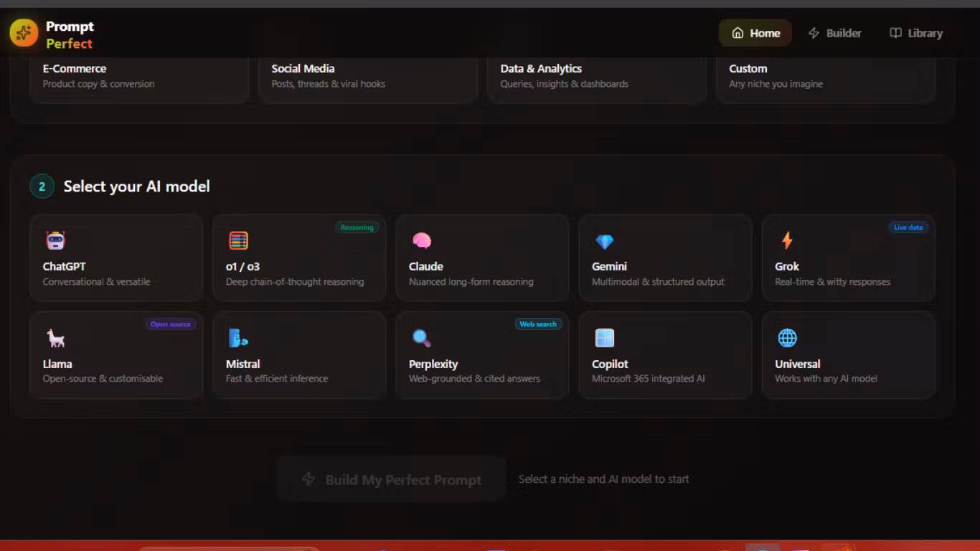Click the "Multimodal & structured output" description

click(658, 282)
